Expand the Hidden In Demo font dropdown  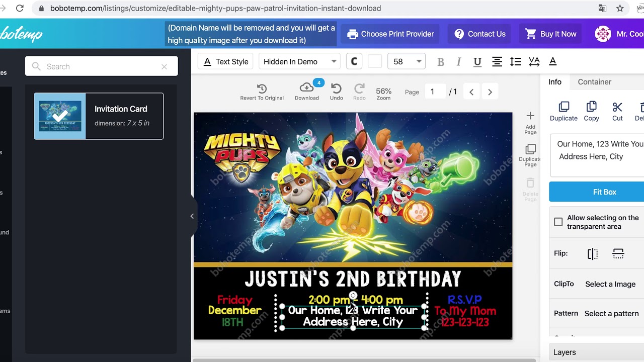(x=299, y=61)
